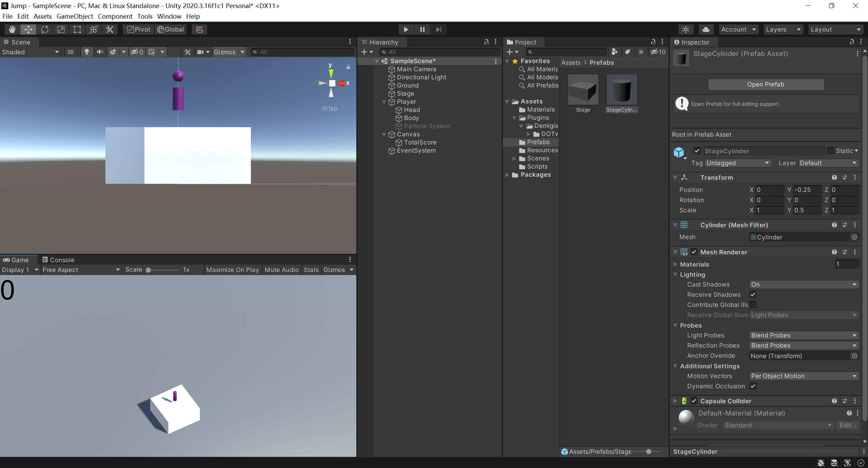Select the Rect Transform tool
This screenshot has width=868, height=468.
(77, 30)
